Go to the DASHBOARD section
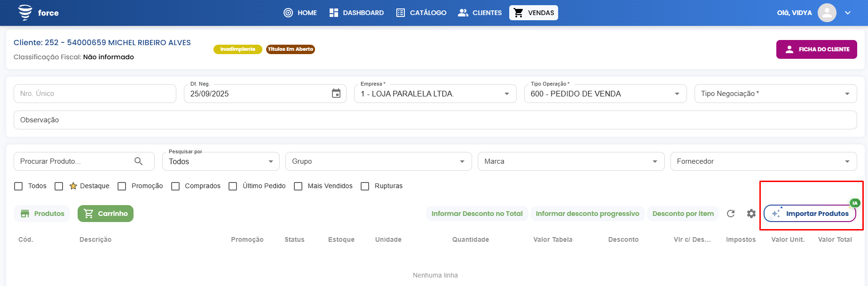This screenshot has width=868, height=286. coord(357,13)
